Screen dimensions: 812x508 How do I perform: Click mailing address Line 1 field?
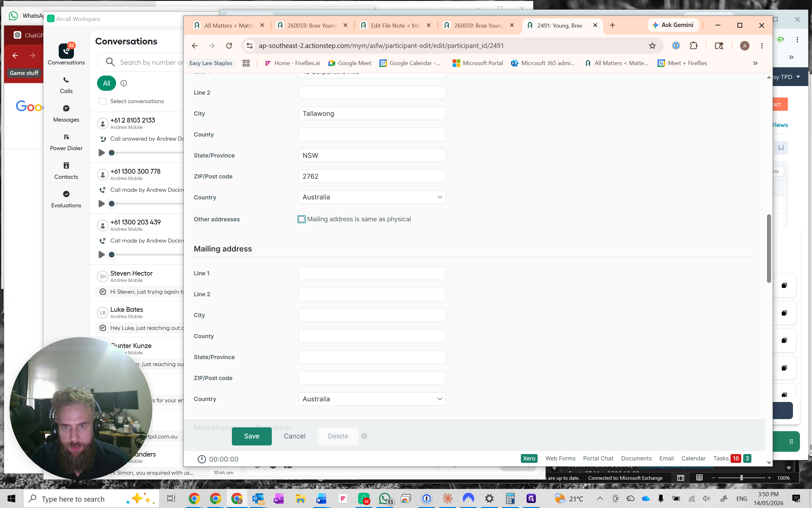click(x=372, y=273)
